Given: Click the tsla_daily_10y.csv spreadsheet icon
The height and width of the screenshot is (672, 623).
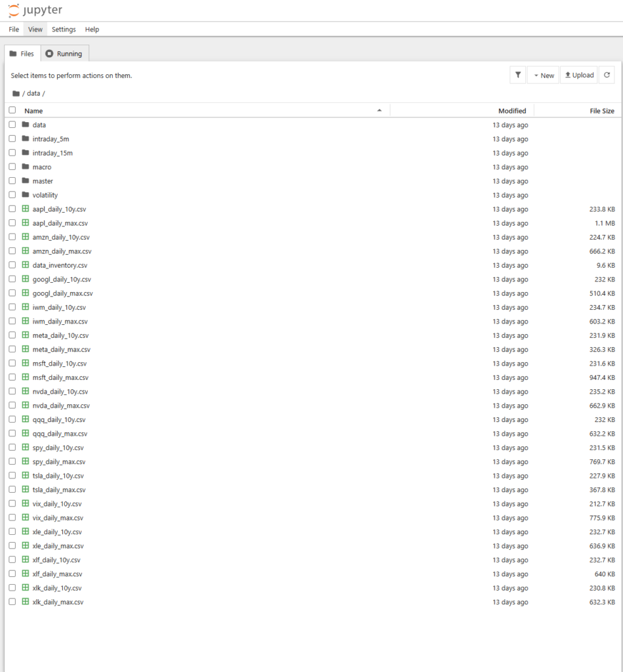Looking at the screenshot, I should 26,475.
